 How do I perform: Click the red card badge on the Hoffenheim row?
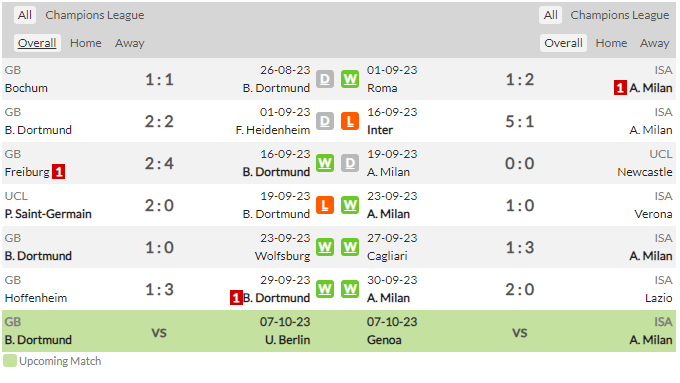236,298
